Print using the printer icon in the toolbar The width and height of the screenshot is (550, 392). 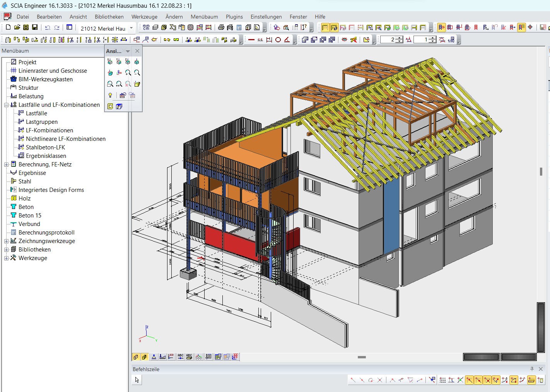221,27
